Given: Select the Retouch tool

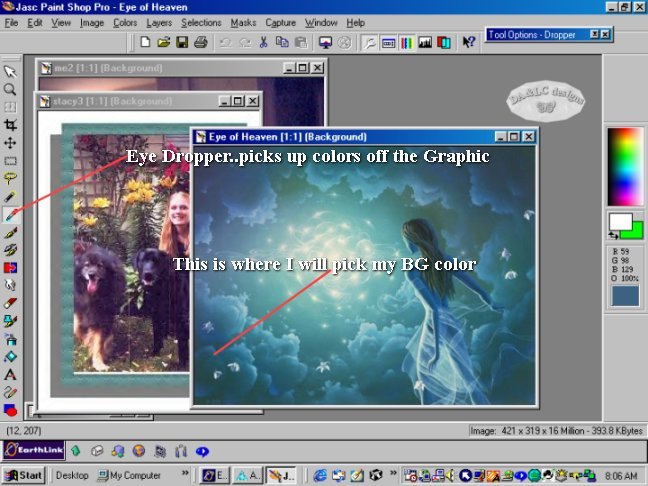Looking at the screenshot, I should [x=10, y=285].
